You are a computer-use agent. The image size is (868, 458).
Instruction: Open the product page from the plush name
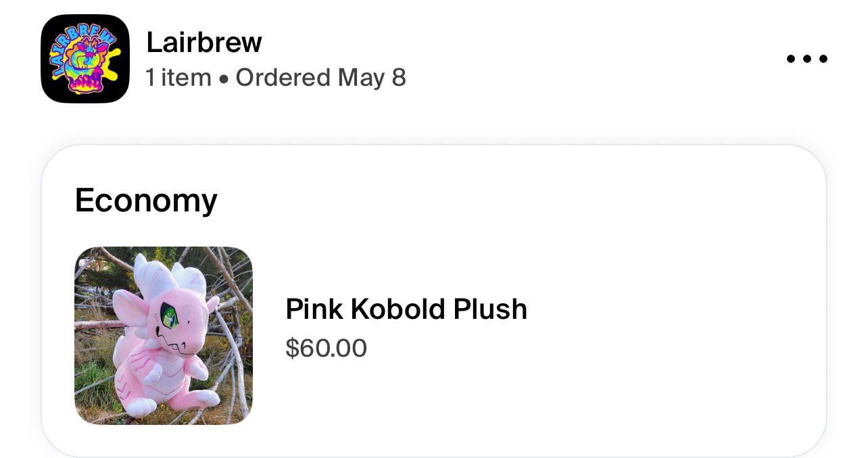pos(406,309)
